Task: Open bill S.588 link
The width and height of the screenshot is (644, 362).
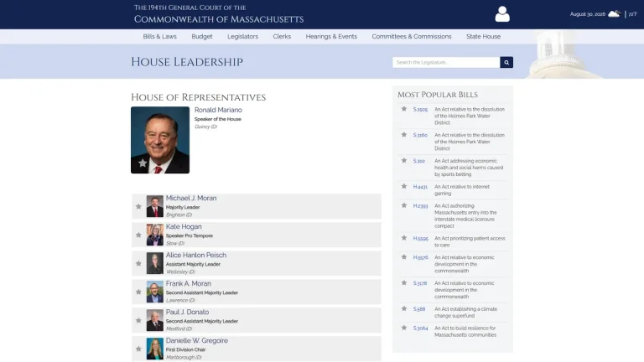Action: click(419, 309)
